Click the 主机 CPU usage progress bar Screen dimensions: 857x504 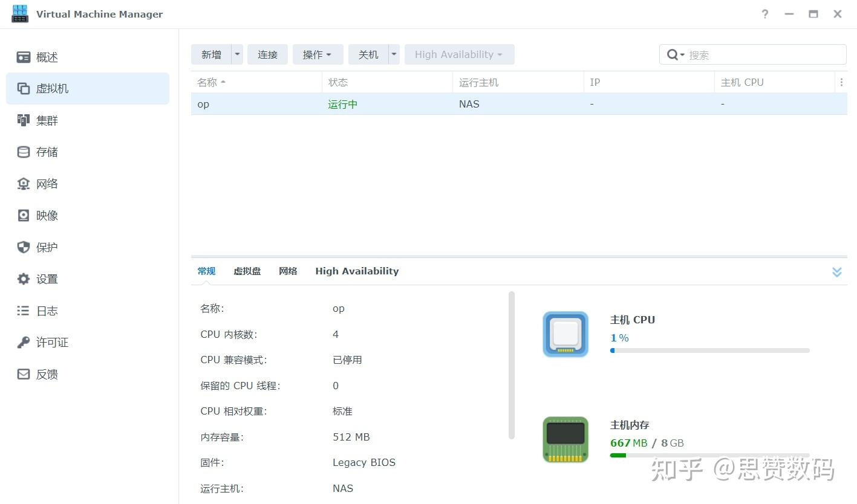coord(710,351)
